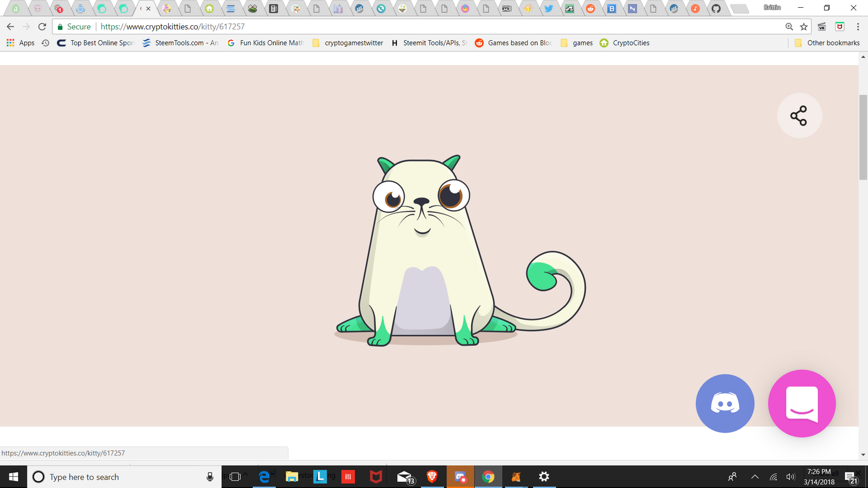The height and width of the screenshot is (488, 868).
Task: Open Windows Settings gear on the taskbar
Action: pos(544,477)
